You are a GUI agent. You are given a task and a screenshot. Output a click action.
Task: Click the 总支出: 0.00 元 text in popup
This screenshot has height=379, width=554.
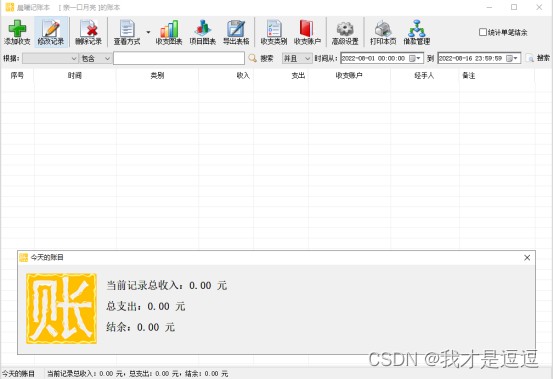tap(146, 306)
